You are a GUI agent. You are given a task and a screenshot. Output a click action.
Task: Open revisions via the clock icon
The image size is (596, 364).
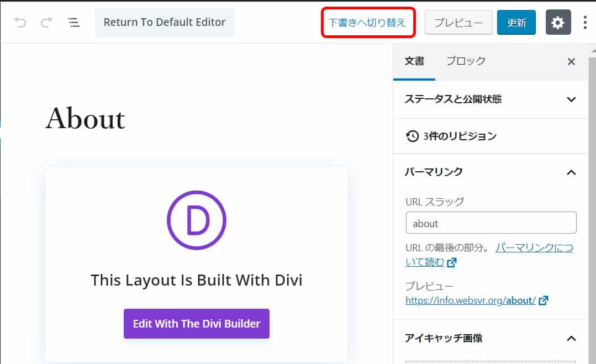click(412, 136)
